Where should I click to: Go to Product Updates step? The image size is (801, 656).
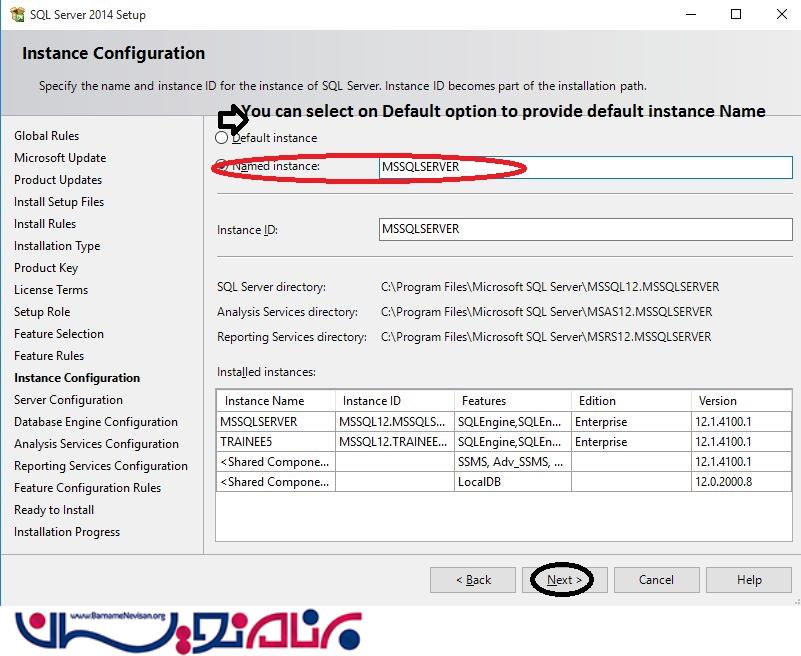click(x=58, y=180)
